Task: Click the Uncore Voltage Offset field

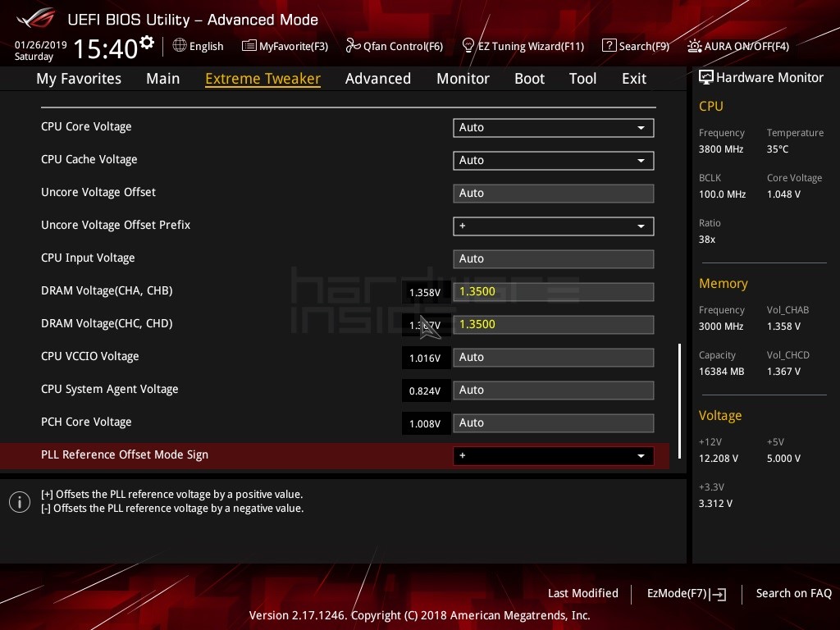Action: point(554,194)
